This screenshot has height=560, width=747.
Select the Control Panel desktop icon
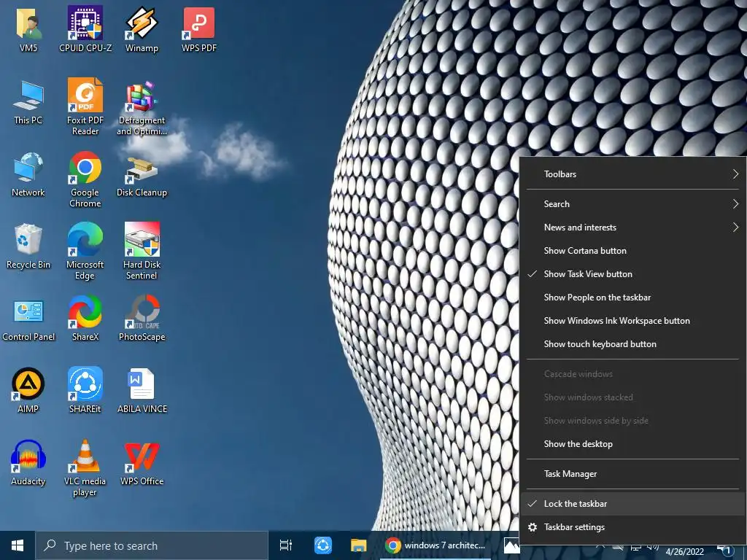(x=28, y=320)
